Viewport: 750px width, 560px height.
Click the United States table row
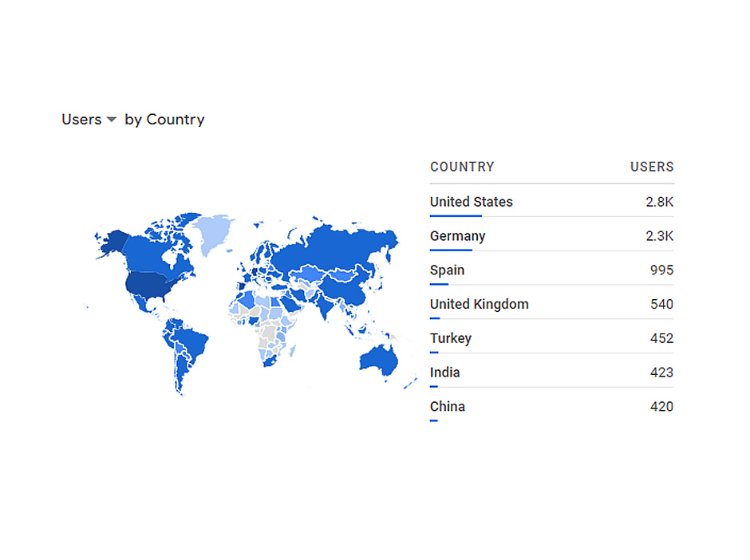[x=551, y=202]
